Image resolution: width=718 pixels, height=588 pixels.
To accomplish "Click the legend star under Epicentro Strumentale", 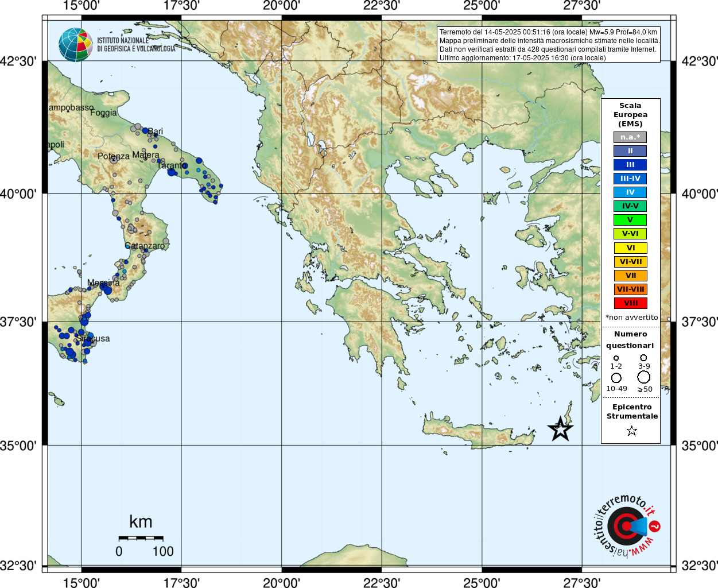I will tap(632, 431).
